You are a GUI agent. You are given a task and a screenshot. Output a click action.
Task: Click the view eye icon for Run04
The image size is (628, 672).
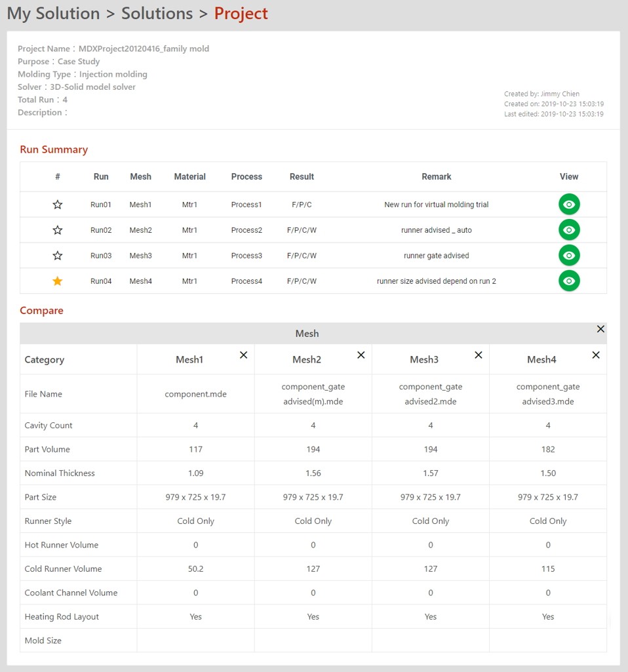569,281
